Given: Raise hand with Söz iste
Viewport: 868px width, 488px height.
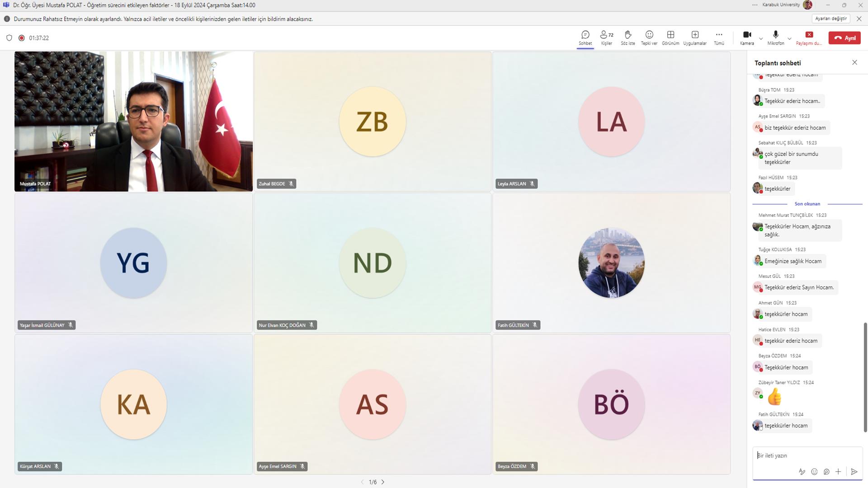Looking at the screenshot, I should coord(627,38).
